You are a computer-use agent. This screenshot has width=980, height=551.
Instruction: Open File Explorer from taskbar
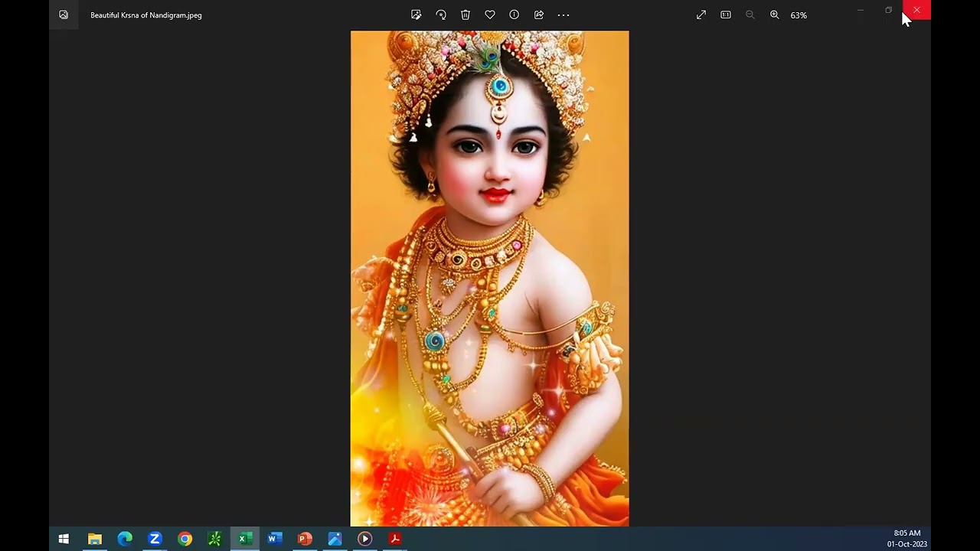(x=95, y=539)
